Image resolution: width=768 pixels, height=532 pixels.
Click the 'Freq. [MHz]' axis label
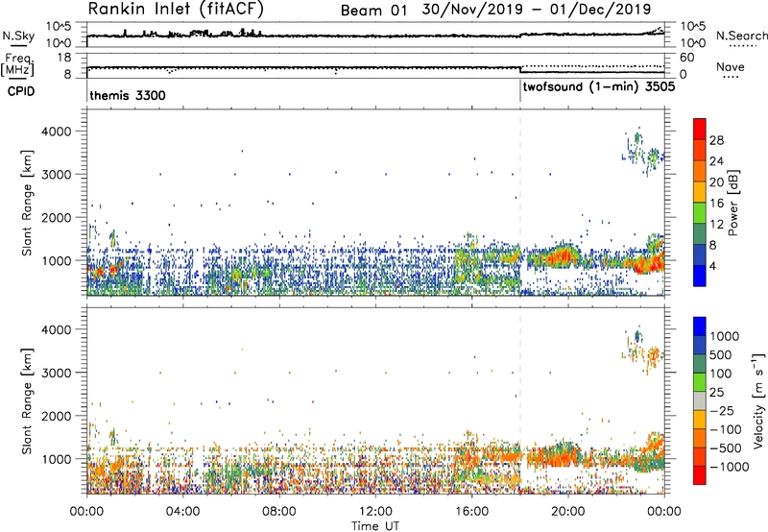(x=18, y=65)
